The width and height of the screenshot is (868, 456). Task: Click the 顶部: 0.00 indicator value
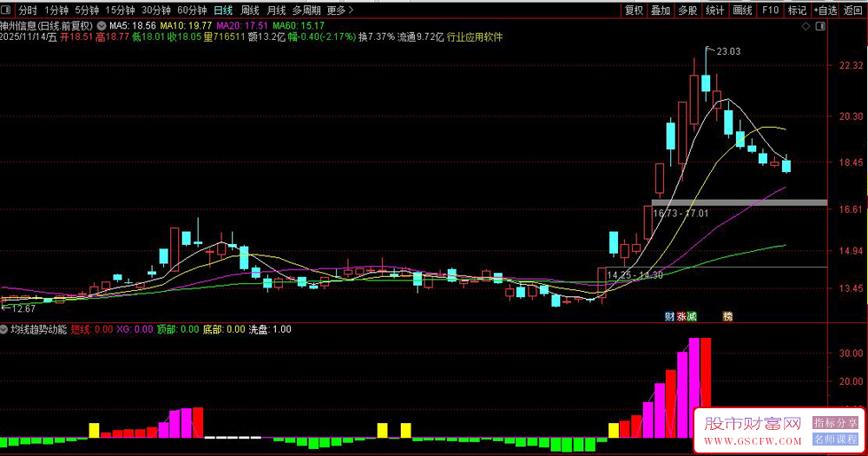[x=178, y=329]
